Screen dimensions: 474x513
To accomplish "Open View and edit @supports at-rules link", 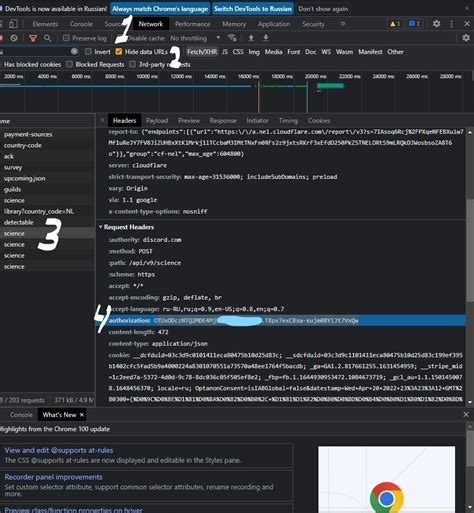I will point(59,450).
